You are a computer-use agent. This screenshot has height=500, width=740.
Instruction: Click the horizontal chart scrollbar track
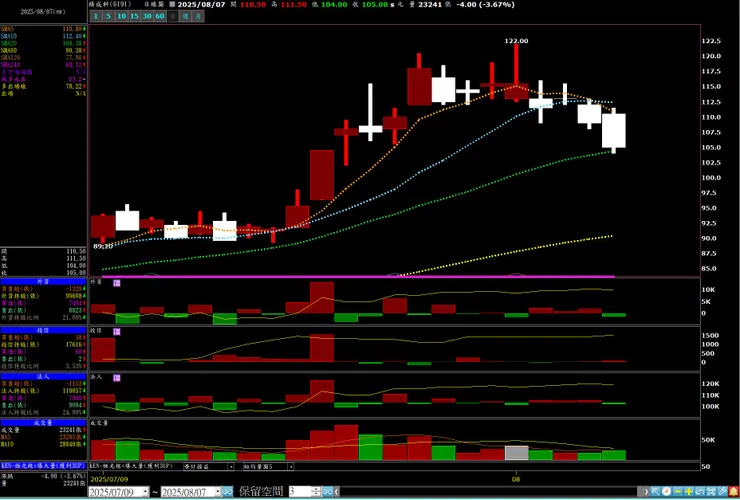coord(488,492)
